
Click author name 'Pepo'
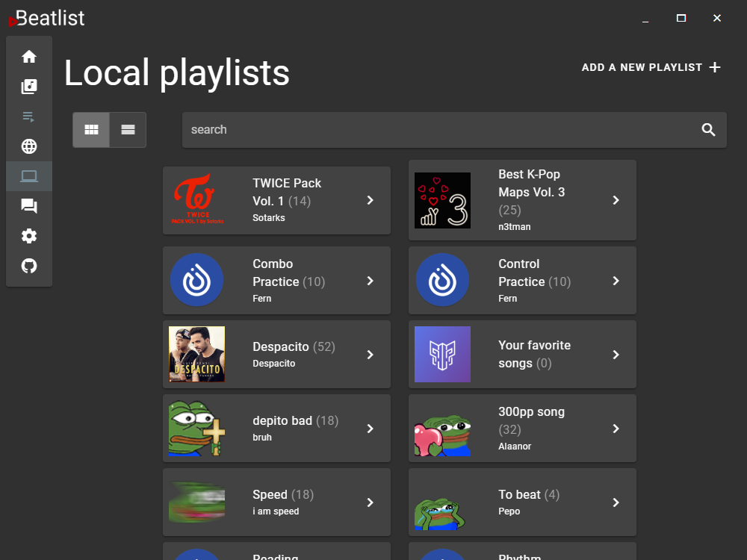[x=509, y=511]
